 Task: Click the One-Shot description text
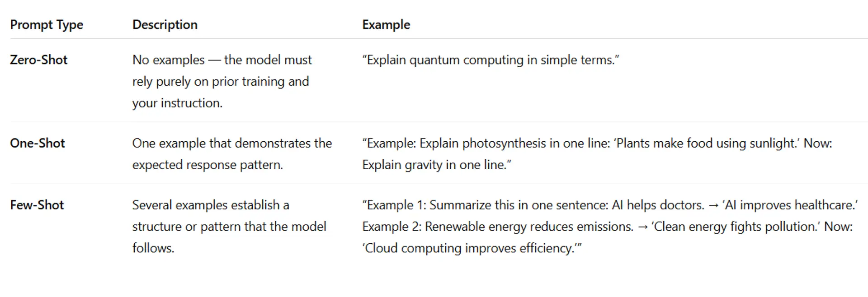click(231, 154)
